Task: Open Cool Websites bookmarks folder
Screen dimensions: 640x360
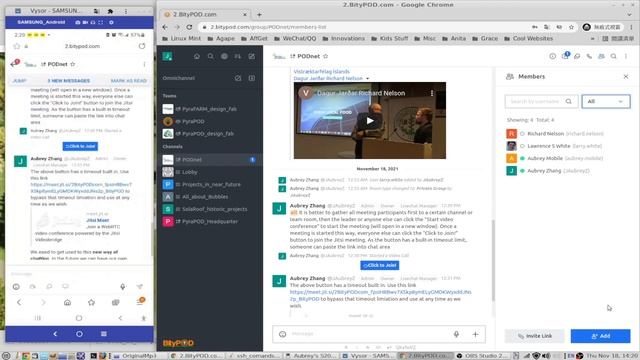Action: coord(529,38)
